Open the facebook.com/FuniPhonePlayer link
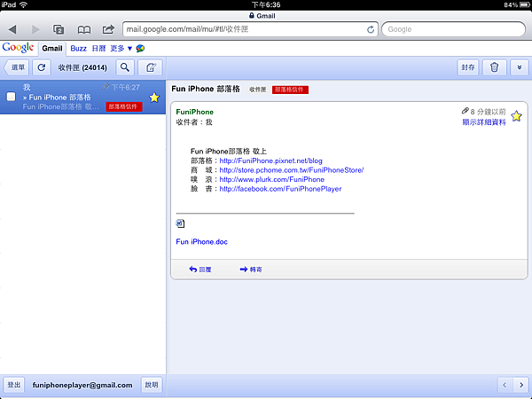The image size is (532, 399). [280, 189]
